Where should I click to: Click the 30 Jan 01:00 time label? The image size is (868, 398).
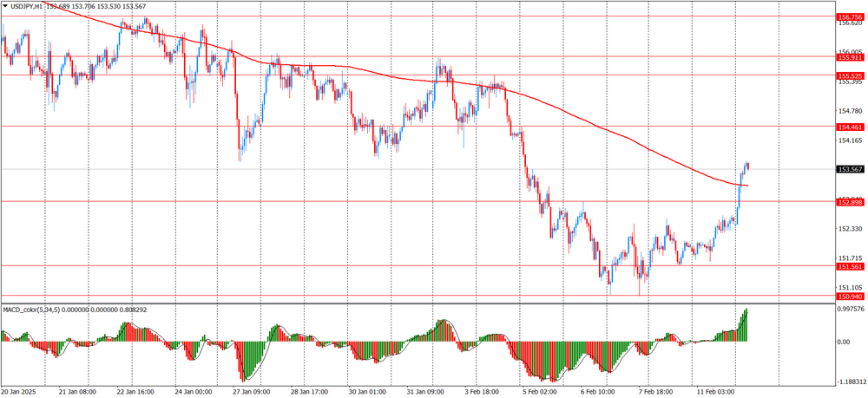(367, 392)
